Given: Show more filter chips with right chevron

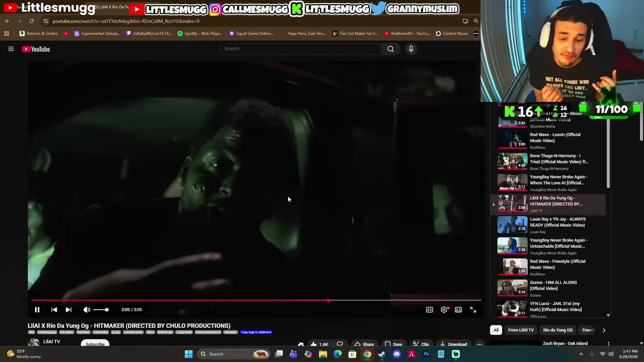Looking at the screenshot, I should click(x=604, y=330).
